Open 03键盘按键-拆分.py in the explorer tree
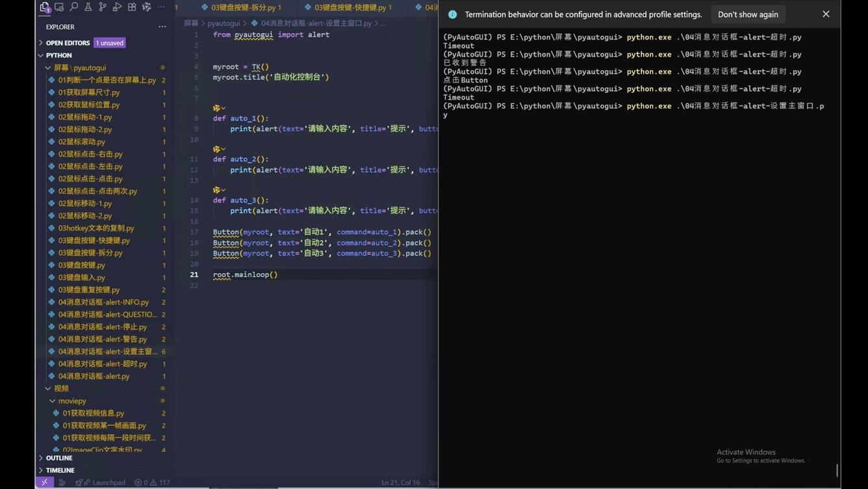The image size is (868, 489). (x=90, y=253)
